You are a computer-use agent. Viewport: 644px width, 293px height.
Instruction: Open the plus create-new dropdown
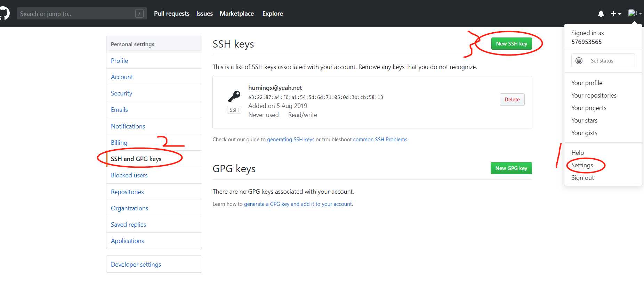[615, 14]
